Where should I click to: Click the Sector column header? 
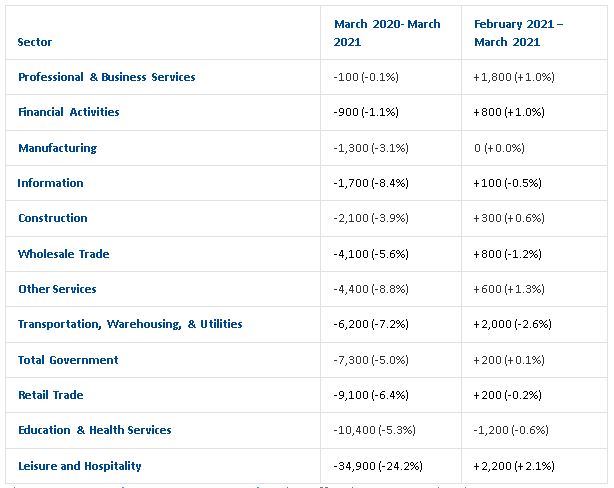[x=35, y=42]
